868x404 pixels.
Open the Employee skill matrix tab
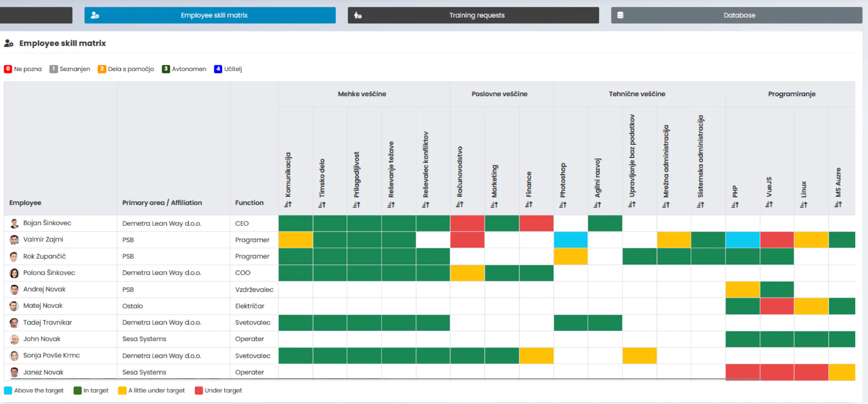[x=210, y=15]
